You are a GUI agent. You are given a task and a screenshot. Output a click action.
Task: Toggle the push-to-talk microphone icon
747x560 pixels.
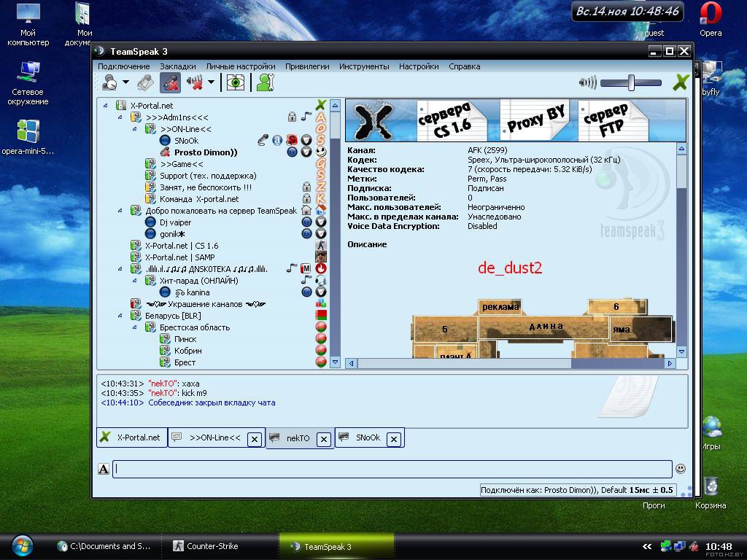(145, 83)
